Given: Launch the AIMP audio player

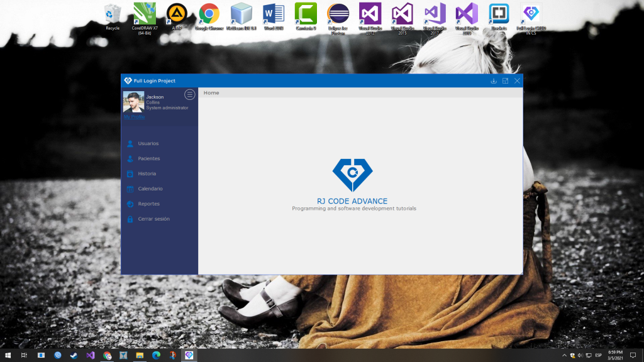Looking at the screenshot, I should point(177,14).
